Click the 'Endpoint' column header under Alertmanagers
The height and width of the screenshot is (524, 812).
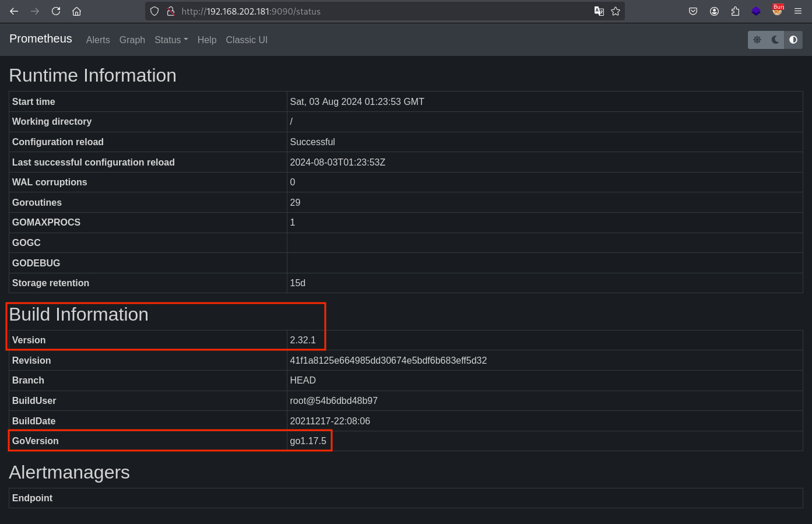click(x=32, y=498)
